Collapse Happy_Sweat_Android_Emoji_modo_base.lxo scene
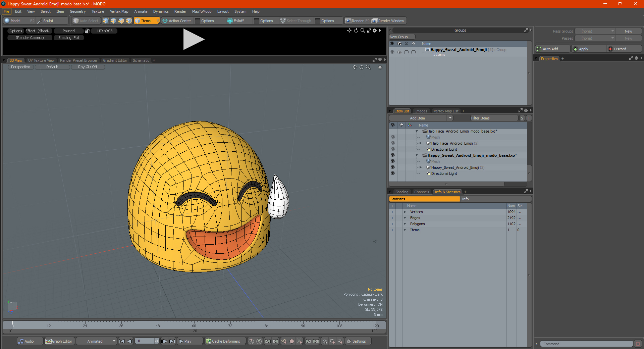This screenshot has width=644, height=349. point(417,155)
